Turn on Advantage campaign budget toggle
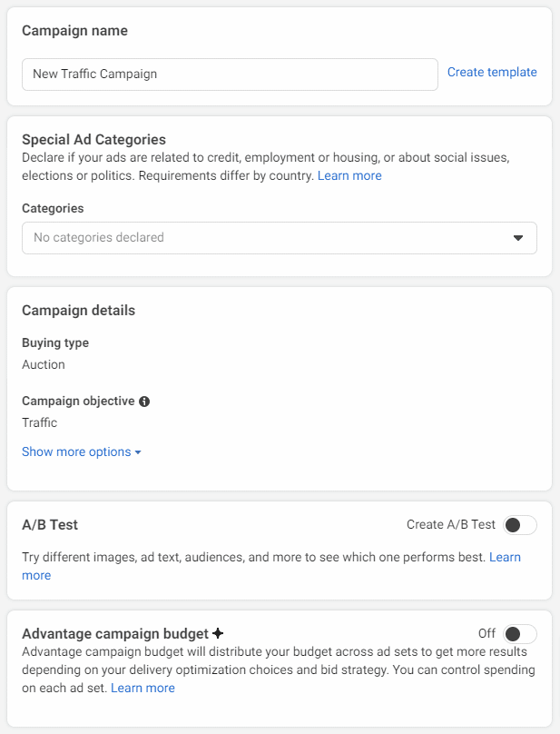Image resolution: width=560 pixels, height=734 pixels. tap(520, 634)
